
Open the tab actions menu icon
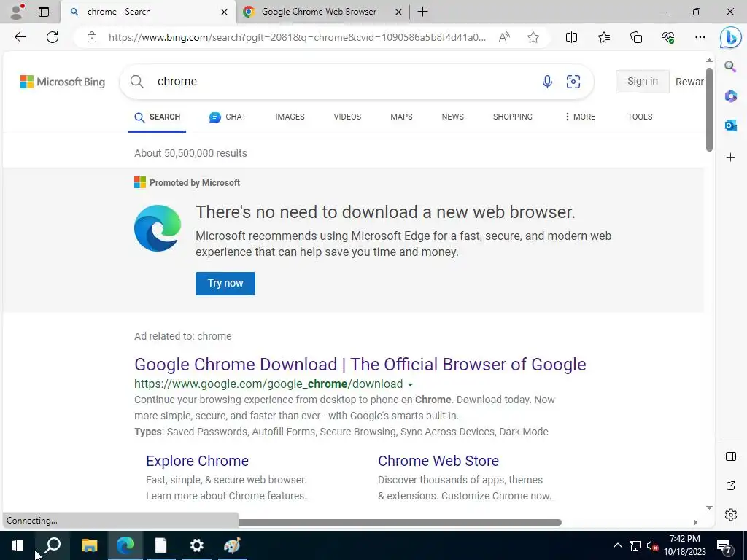tap(43, 12)
